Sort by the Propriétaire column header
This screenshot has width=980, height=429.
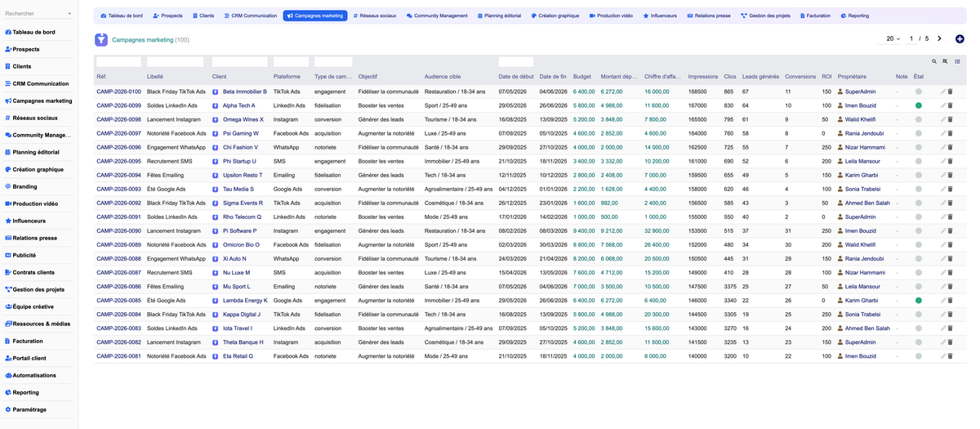(x=852, y=77)
